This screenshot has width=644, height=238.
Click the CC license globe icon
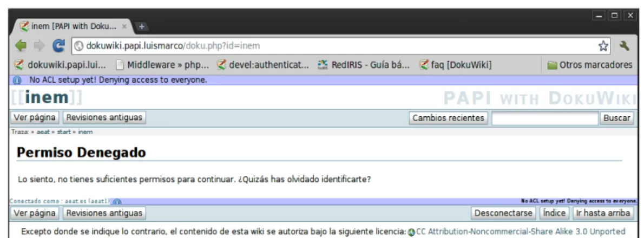point(411,232)
